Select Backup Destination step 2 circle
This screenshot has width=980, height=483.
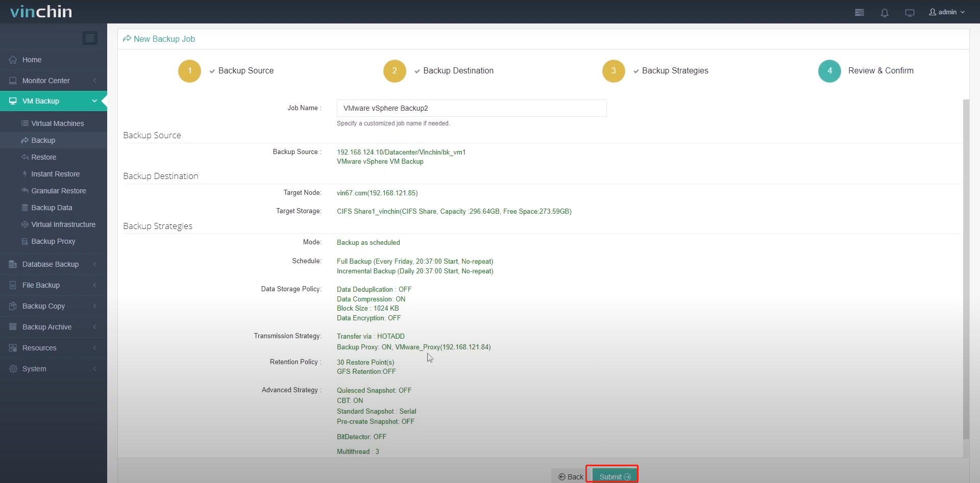tap(395, 71)
